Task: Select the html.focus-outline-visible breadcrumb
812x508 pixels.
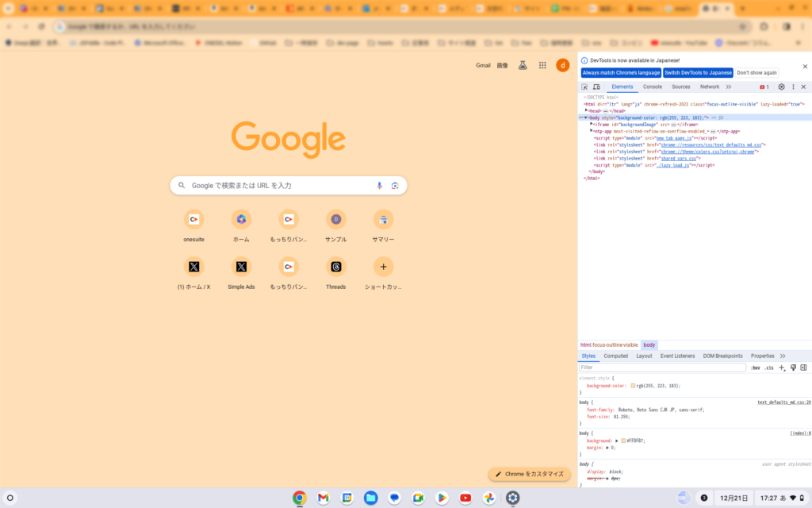Action: pos(609,344)
